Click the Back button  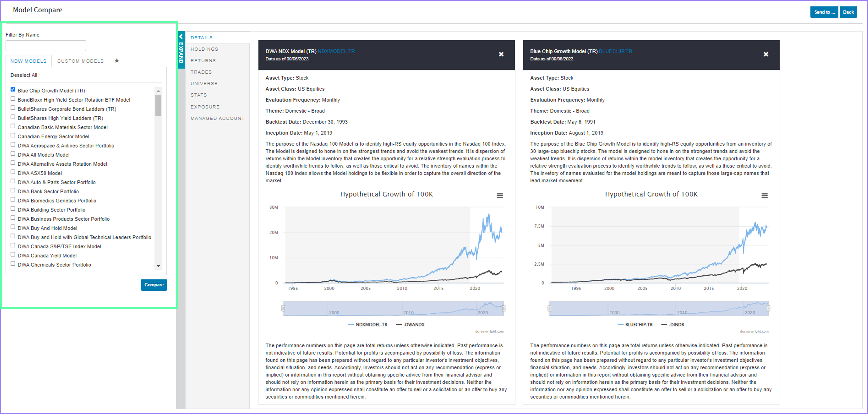point(848,12)
